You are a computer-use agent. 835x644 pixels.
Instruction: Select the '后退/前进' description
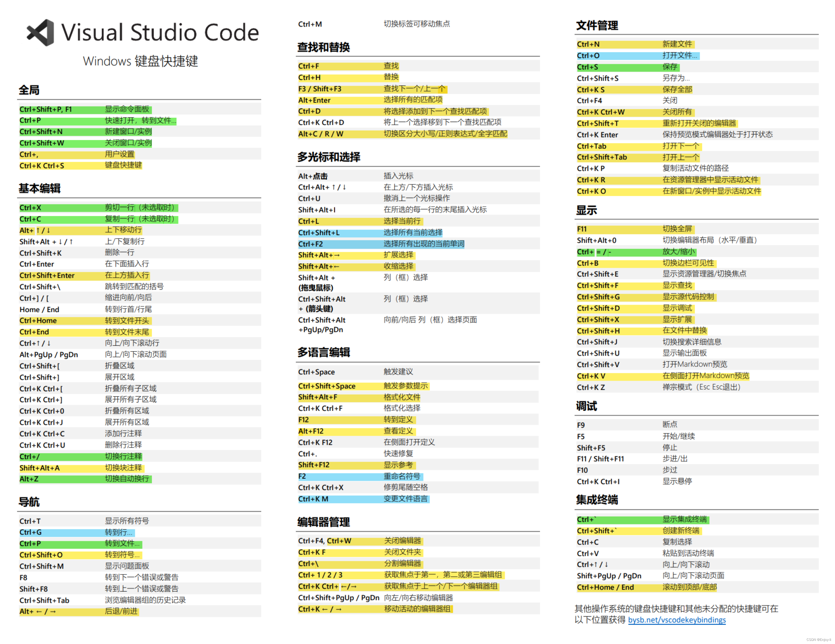pyautogui.click(x=121, y=611)
